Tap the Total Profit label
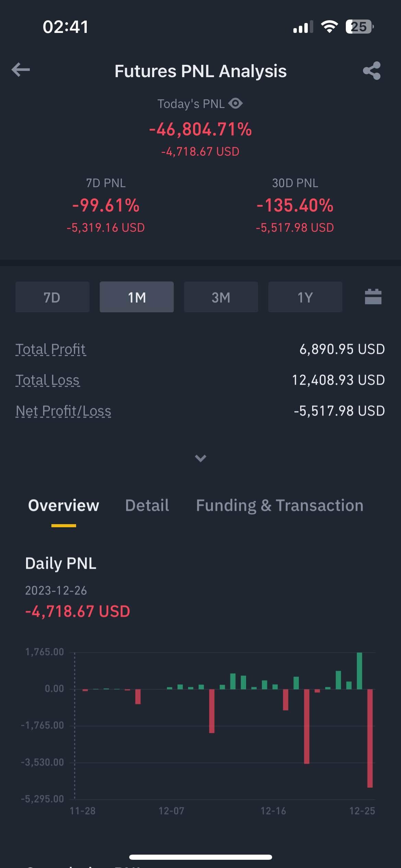Viewport: 401px width, 868px height. 50,349
